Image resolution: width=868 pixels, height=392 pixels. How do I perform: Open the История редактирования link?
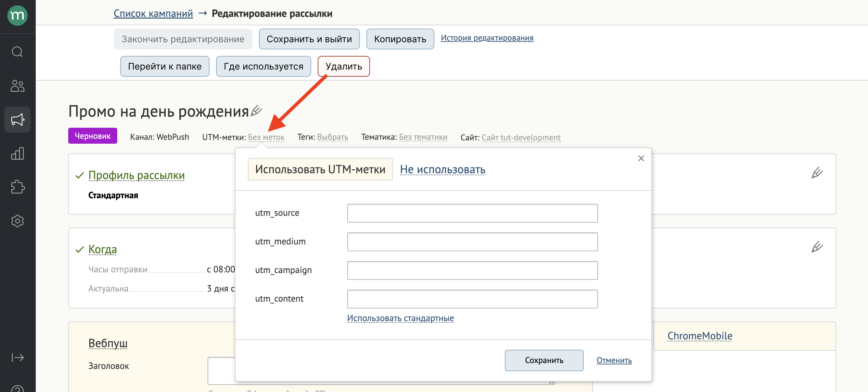(487, 38)
